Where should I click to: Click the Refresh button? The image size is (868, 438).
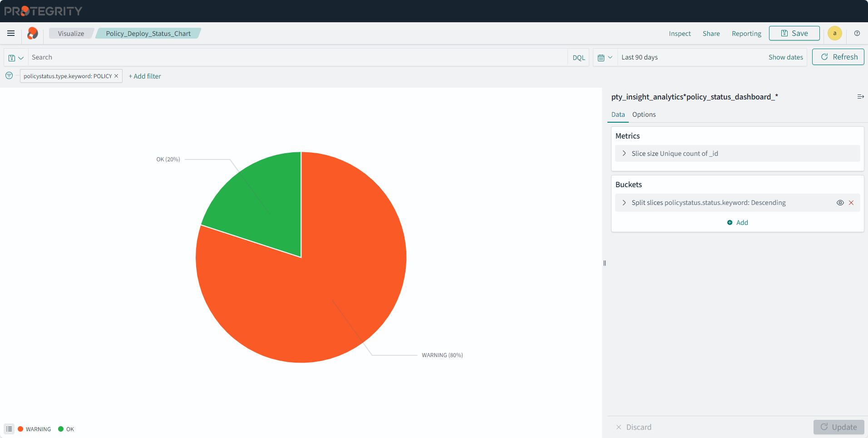(x=838, y=57)
